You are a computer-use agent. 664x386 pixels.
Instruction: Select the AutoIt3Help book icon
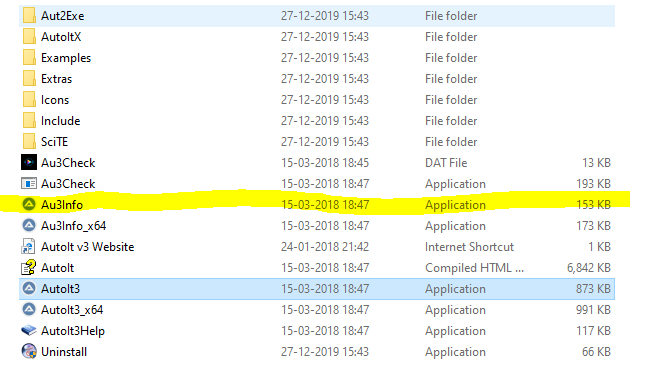(x=29, y=331)
